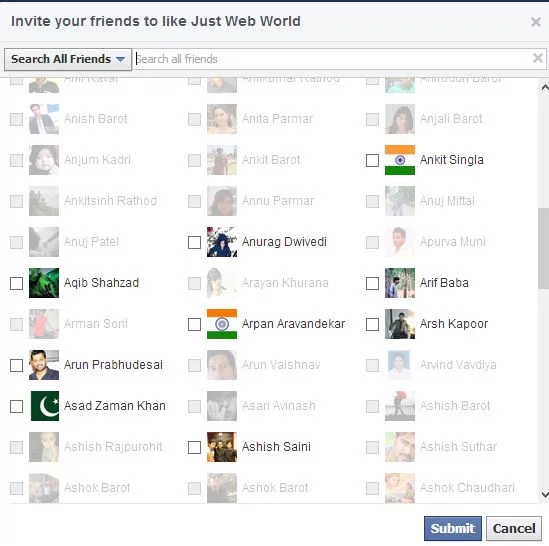The width and height of the screenshot is (549, 546).
Task: Click Arun Prabhudesai's profile photo
Action: (44, 365)
